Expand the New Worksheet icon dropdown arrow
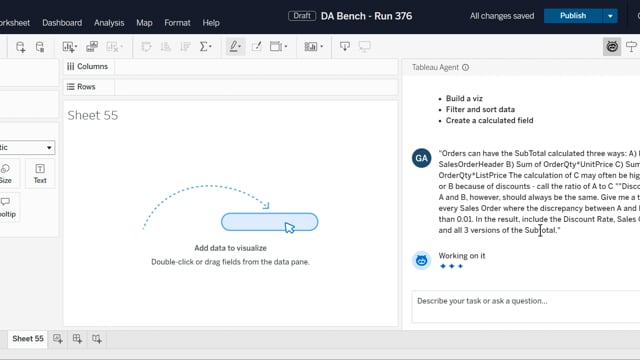Viewport: 640px width, 360px height. 76,47
